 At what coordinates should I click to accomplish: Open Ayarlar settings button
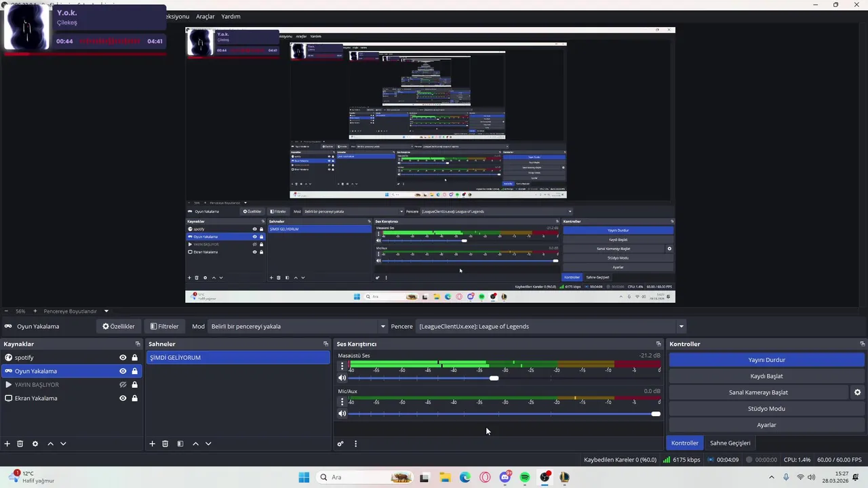[766, 425]
